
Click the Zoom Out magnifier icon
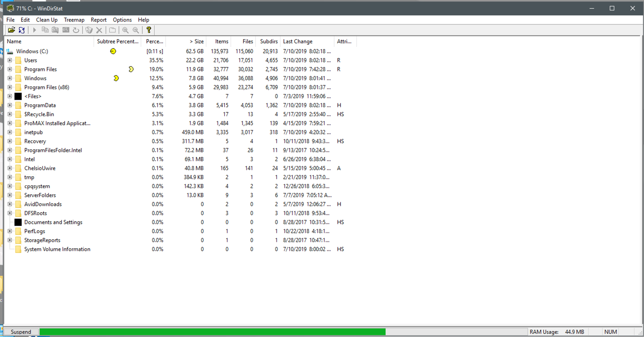(x=136, y=30)
